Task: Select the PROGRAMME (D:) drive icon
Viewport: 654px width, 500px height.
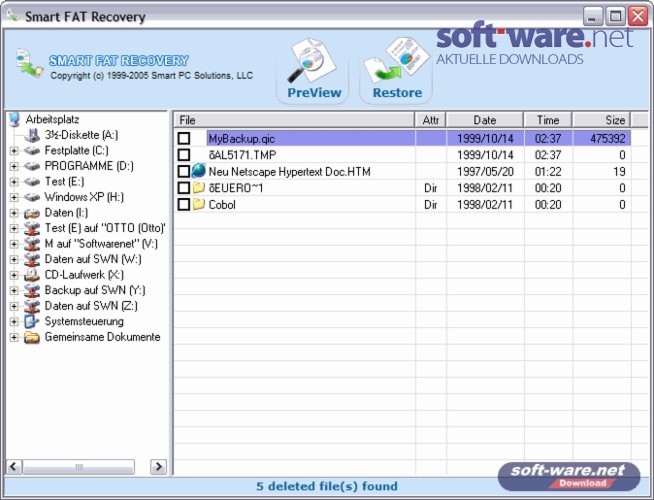Action: pyautogui.click(x=32, y=166)
